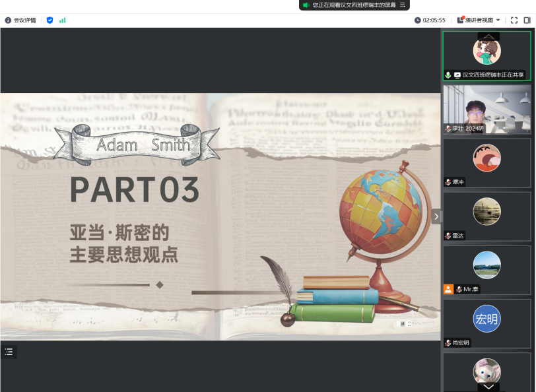The width and height of the screenshot is (536, 392).
Task: Open the list icon at bottom left
Action: [x=9, y=352]
